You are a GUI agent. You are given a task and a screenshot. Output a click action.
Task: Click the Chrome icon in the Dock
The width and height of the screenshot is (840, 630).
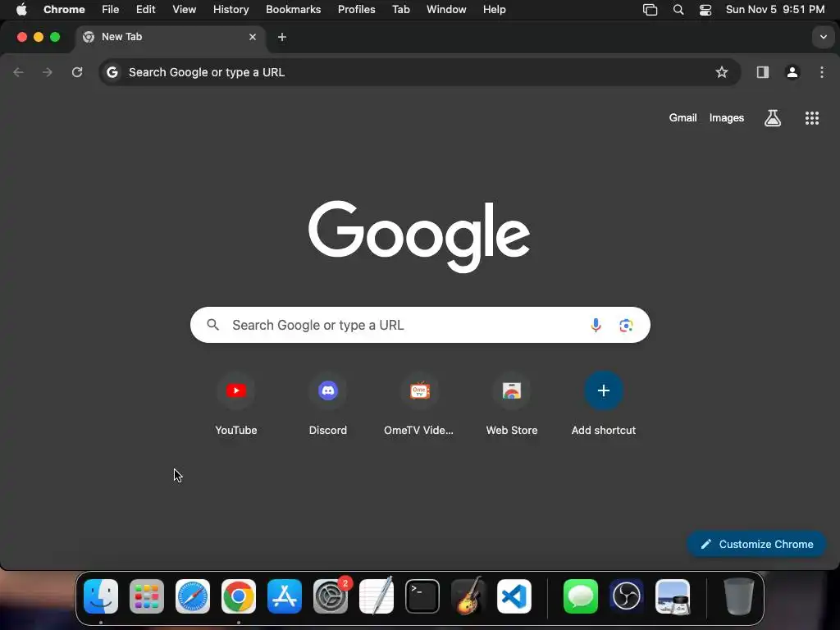pyautogui.click(x=239, y=596)
